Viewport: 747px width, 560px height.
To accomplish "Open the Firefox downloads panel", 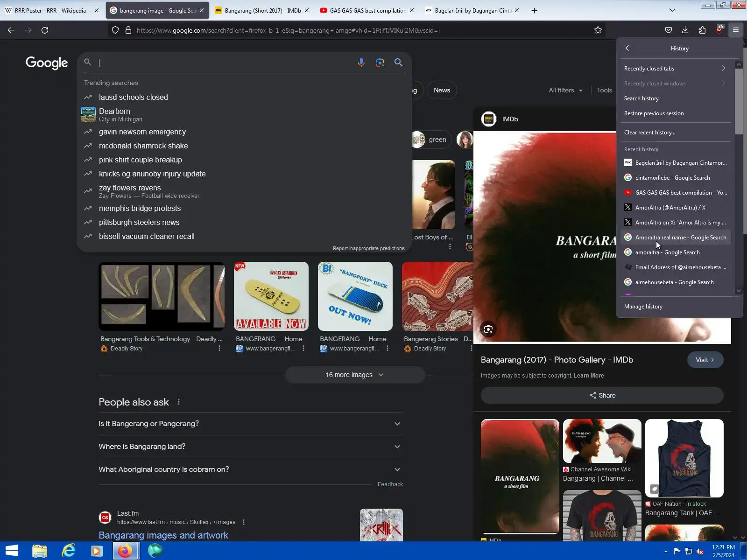I will tap(685, 30).
